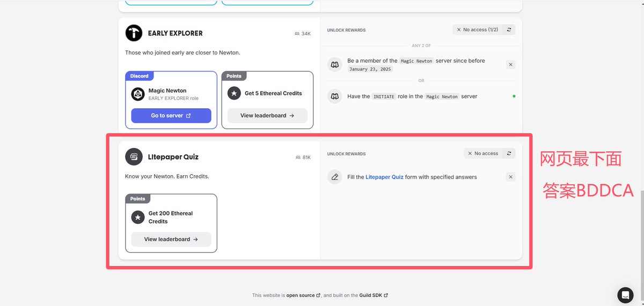Viewport: 644px width, 306px height.
Task: Click X status on Magic Newton membership requirement
Action: pos(510,64)
